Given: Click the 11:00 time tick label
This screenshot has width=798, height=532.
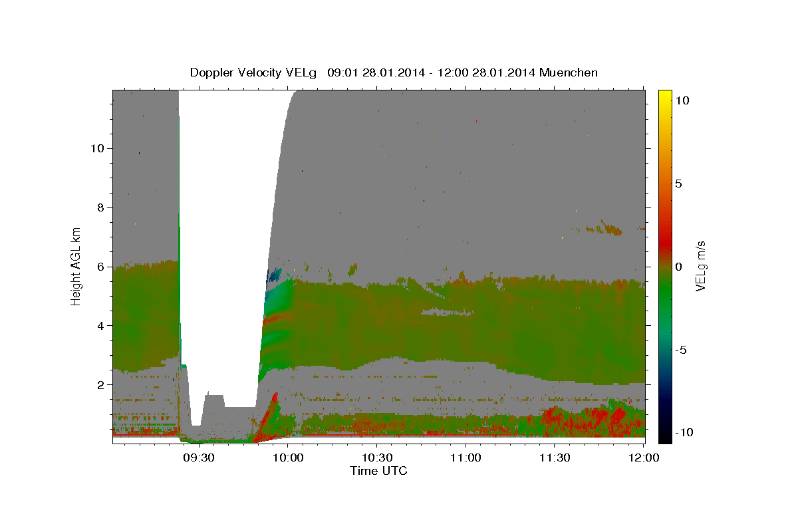Looking at the screenshot, I should point(465,458).
